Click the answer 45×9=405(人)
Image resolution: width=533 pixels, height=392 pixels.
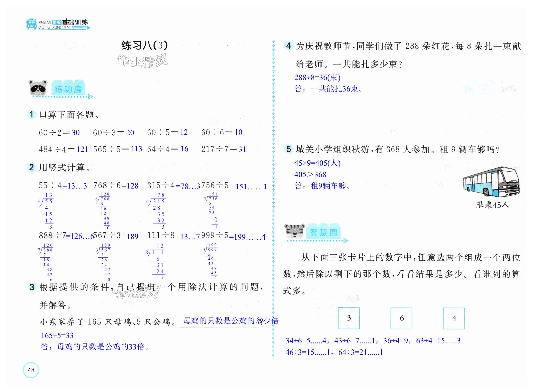[x=317, y=163]
